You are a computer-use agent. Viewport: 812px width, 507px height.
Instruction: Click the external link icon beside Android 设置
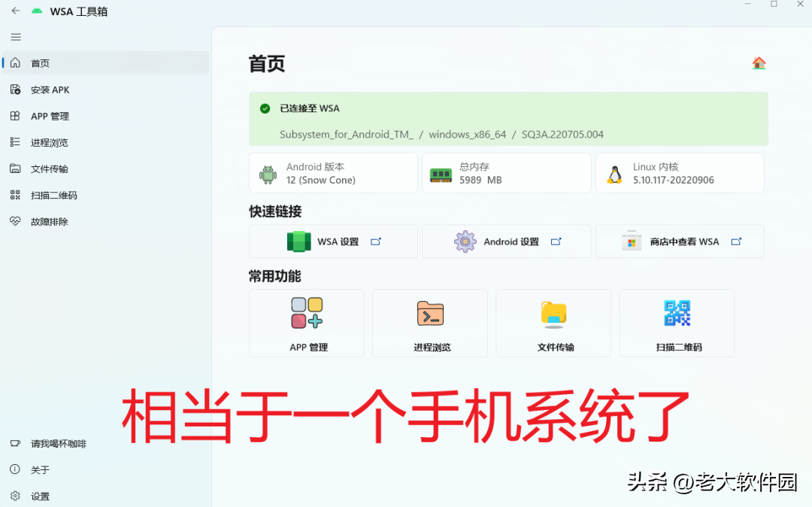click(556, 241)
